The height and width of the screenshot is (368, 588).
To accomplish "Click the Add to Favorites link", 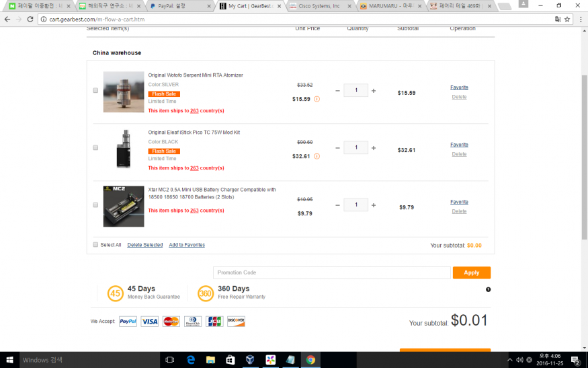I will (x=187, y=245).
